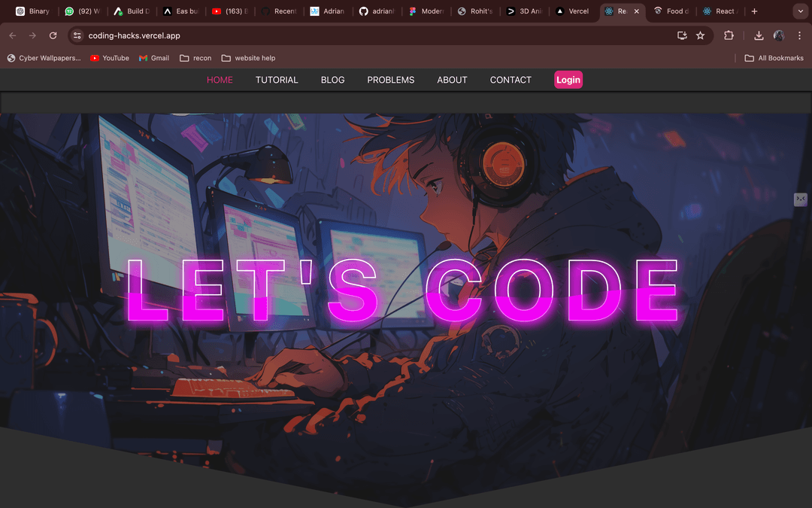Open the CONTACT link
Viewport: 812px width, 508px height.
point(511,80)
